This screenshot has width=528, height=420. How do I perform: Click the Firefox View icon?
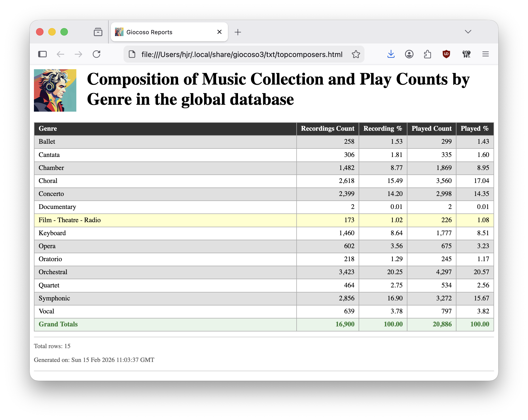[98, 32]
